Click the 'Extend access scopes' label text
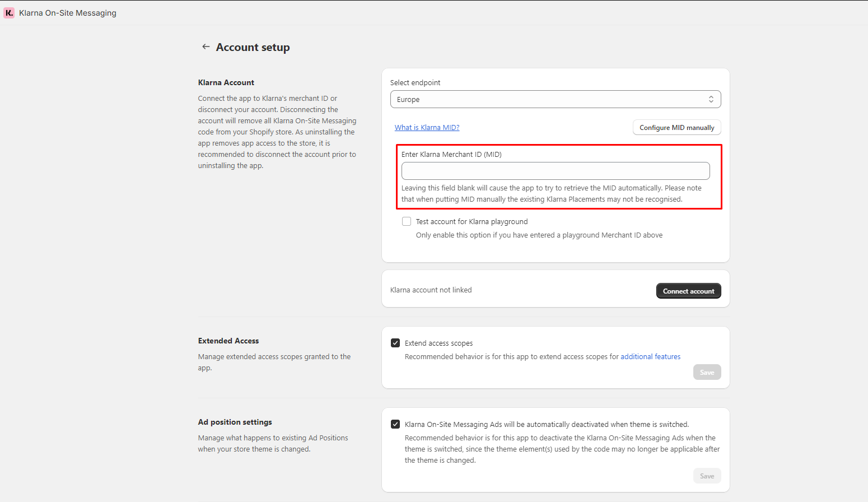Image resolution: width=868 pixels, height=502 pixels. pos(438,343)
